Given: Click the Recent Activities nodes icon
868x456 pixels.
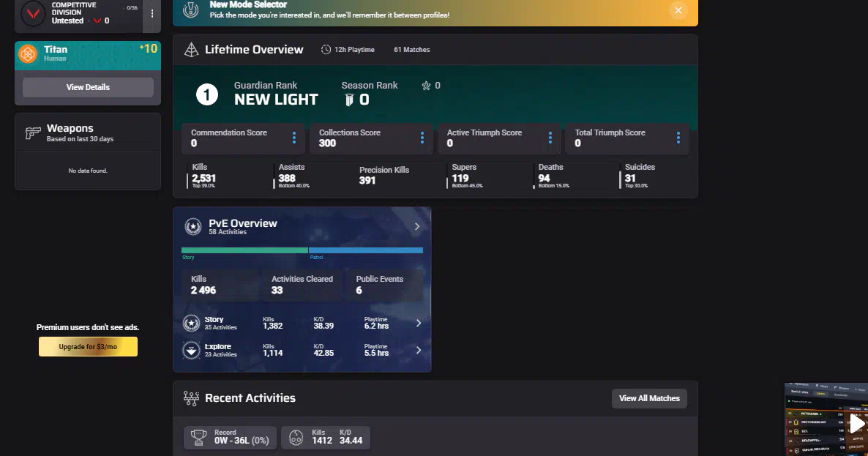Looking at the screenshot, I should 191,398.
